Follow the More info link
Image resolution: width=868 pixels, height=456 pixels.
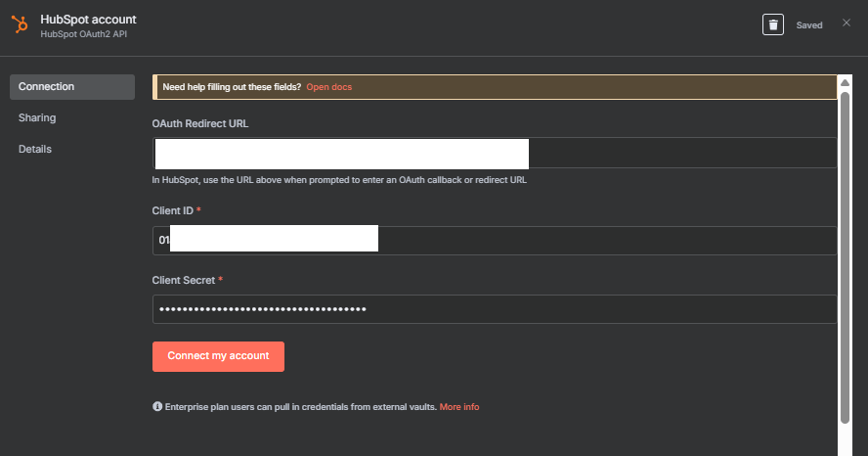pos(458,407)
